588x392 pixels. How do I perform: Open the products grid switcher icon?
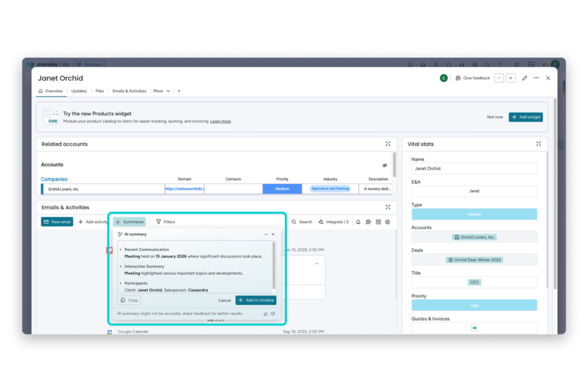point(531,64)
